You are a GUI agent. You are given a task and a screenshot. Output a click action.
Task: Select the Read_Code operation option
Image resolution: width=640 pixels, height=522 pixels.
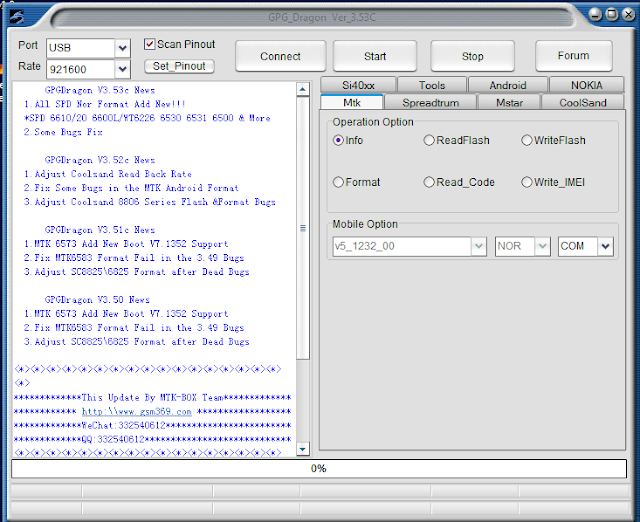click(429, 182)
